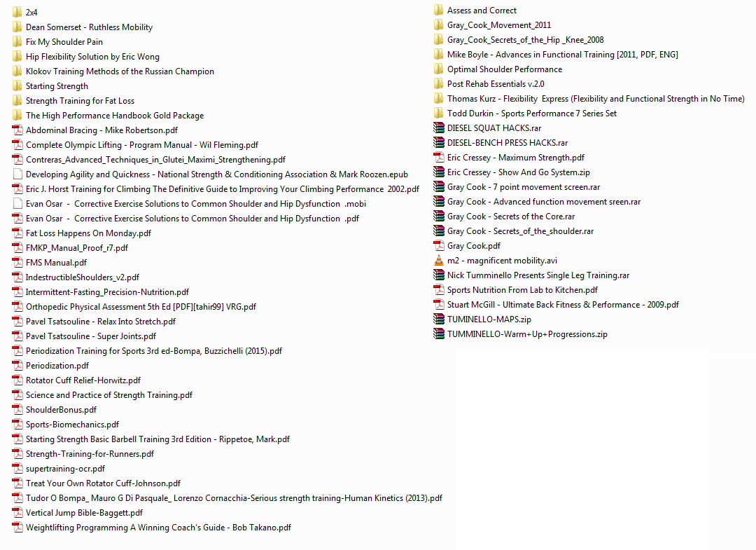Select Klokov Training Methods of the Russian Champion
The width and height of the screenshot is (756, 550).
(120, 71)
